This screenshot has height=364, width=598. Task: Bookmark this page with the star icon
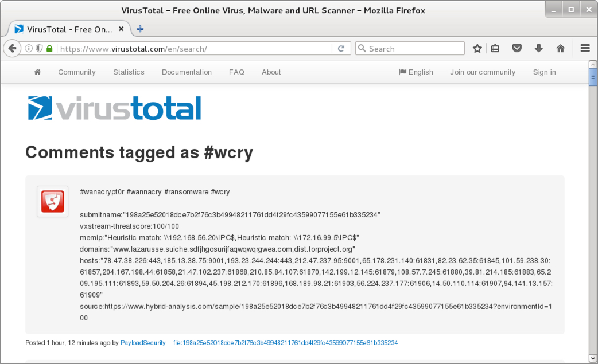tap(477, 48)
